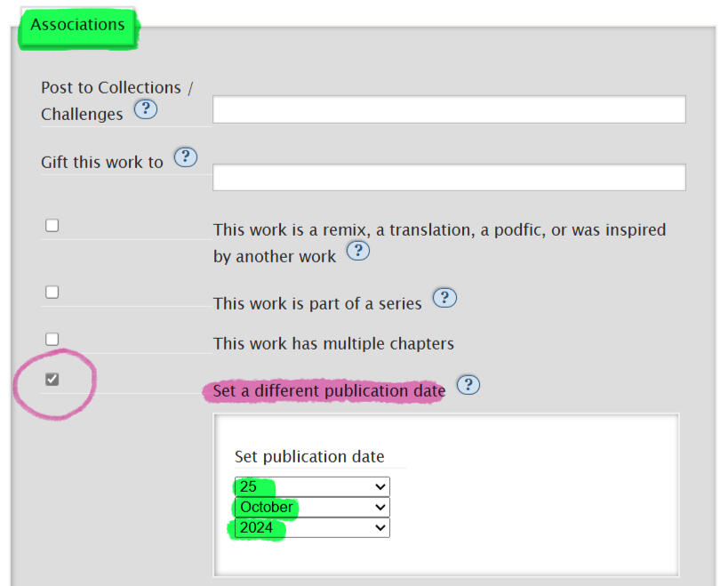Open help icon for part of a series

point(444,298)
